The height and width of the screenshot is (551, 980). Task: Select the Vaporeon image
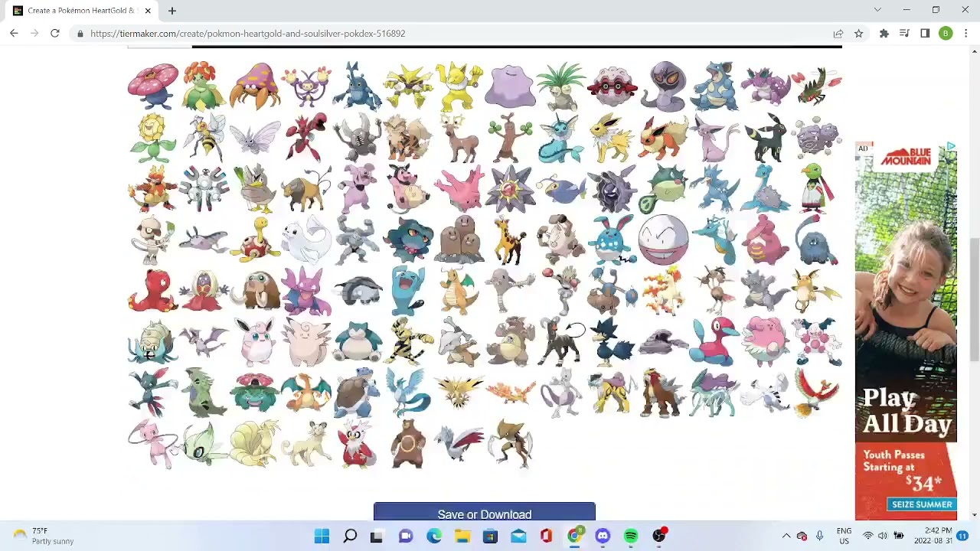click(561, 138)
